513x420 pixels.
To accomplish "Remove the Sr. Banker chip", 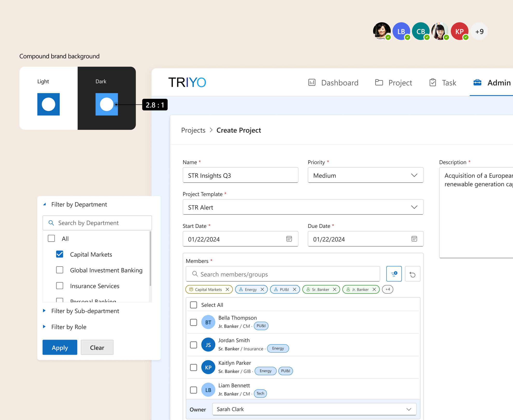I will tap(334, 289).
